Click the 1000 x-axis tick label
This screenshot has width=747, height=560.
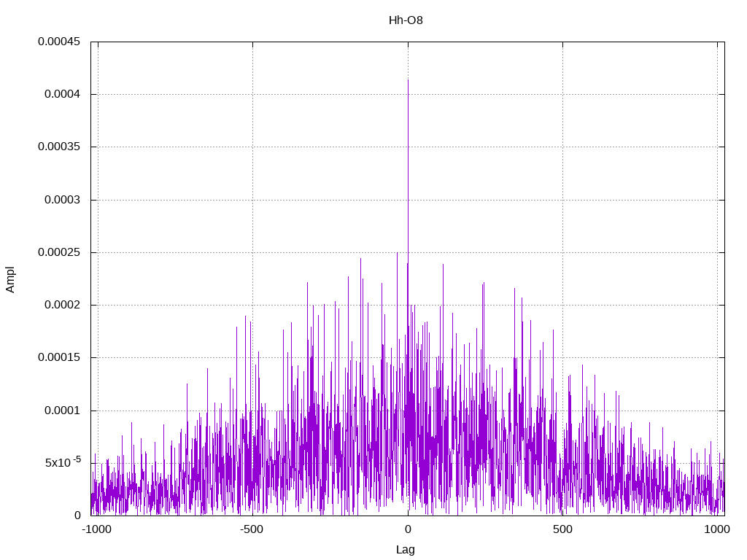(x=718, y=529)
